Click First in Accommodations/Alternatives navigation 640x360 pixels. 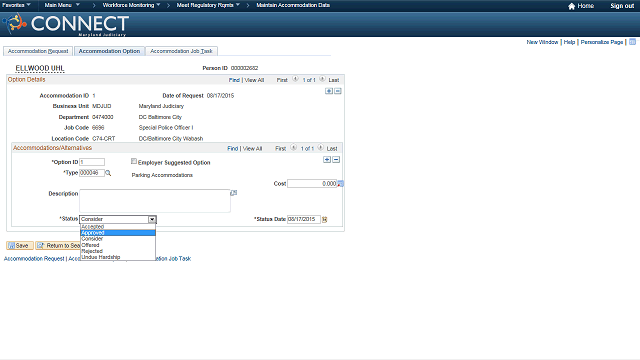pyautogui.click(x=280, y=149)
